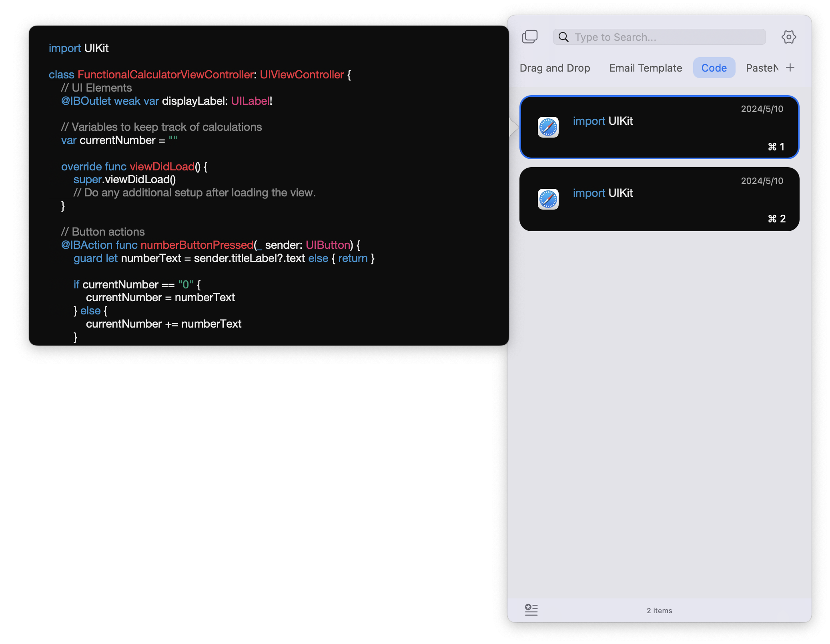Select the Code tab in clipboard panel

714,67
